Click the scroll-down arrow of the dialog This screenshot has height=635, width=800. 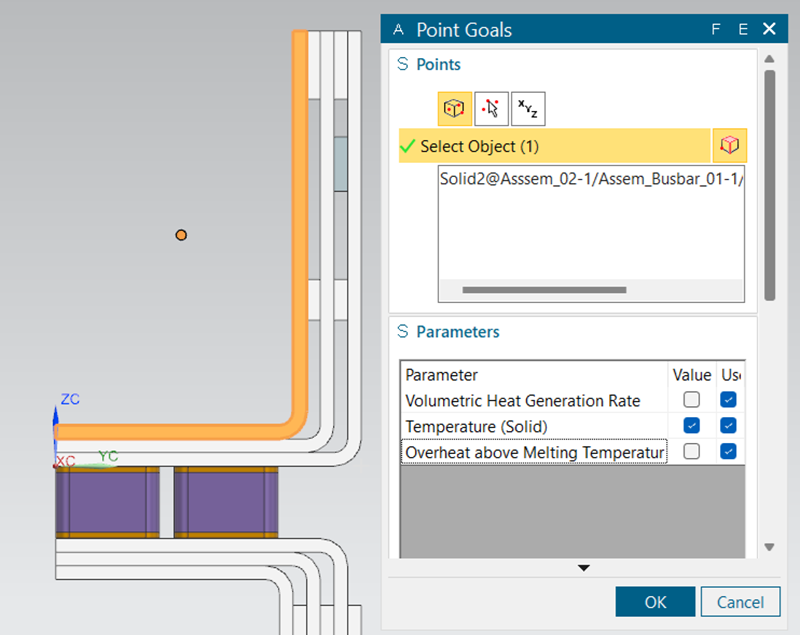(x=769, y=547)
